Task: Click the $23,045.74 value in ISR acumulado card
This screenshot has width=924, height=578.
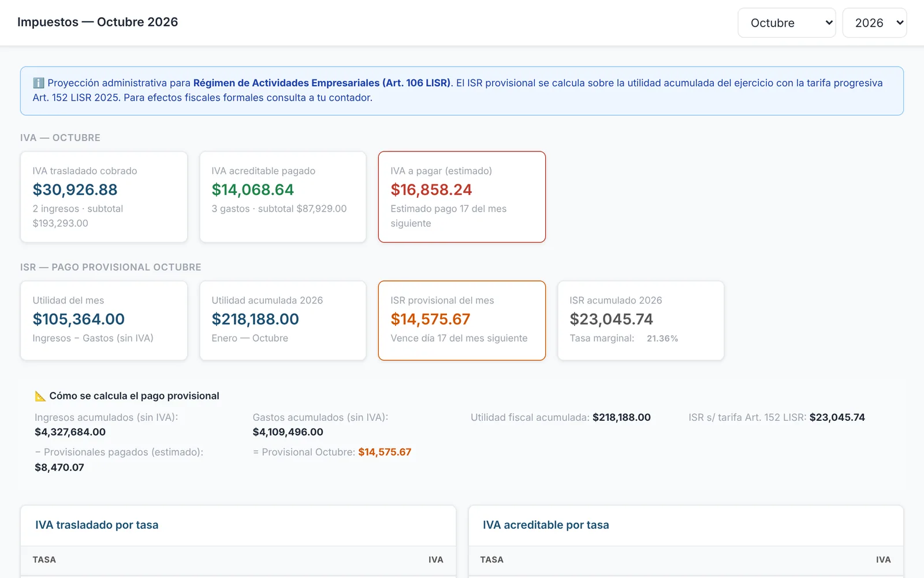Action: (612, 319)
